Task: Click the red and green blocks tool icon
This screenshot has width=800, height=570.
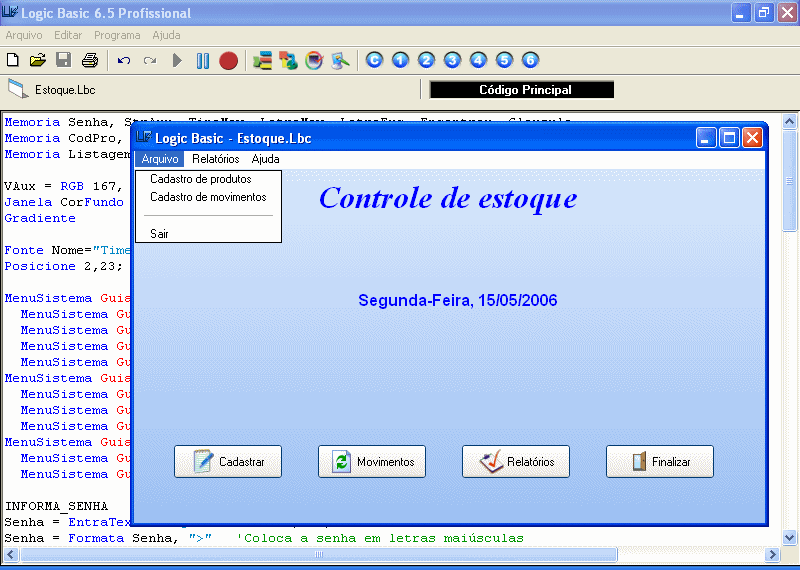Action: coord(288,61)
